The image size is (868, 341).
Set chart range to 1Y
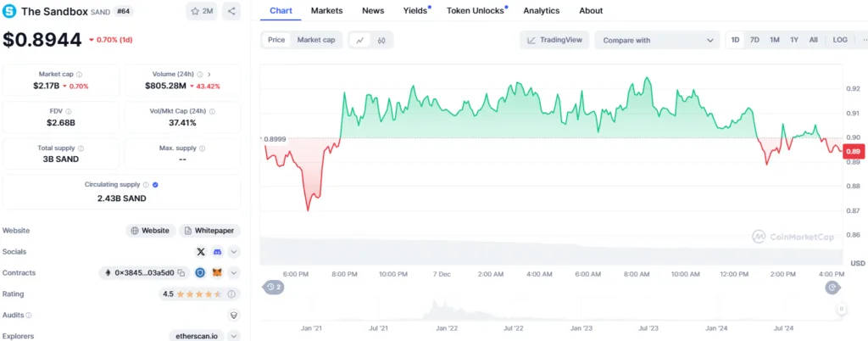pos(794,40)
